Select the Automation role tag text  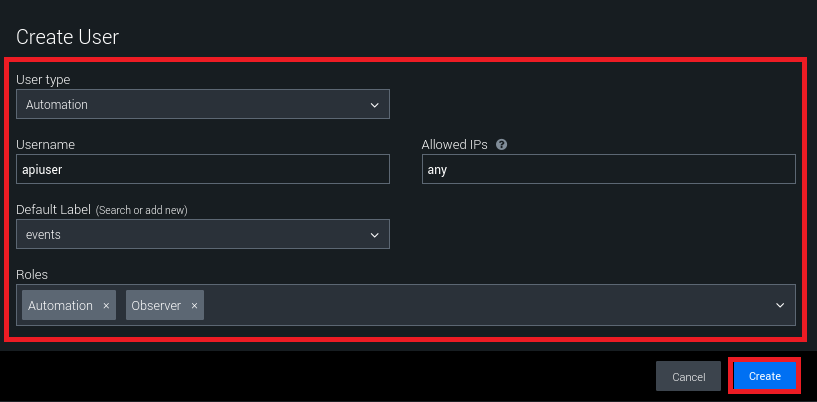60,306
